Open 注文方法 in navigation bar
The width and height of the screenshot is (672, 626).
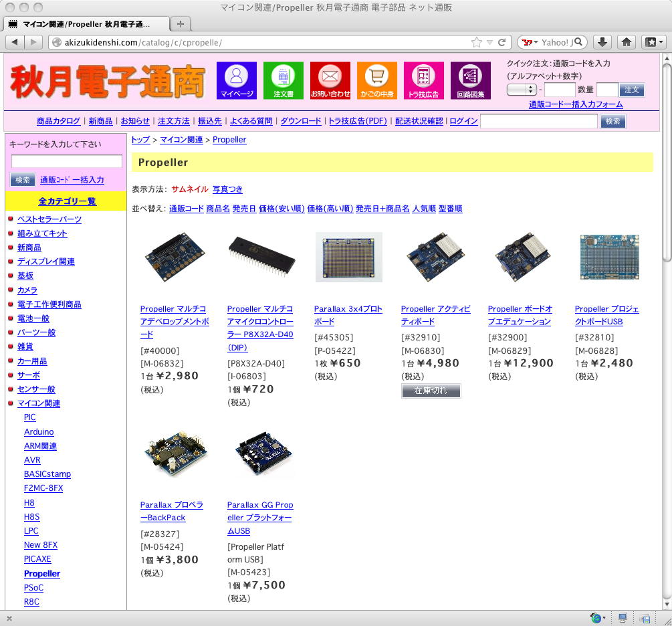coord(174,121)
